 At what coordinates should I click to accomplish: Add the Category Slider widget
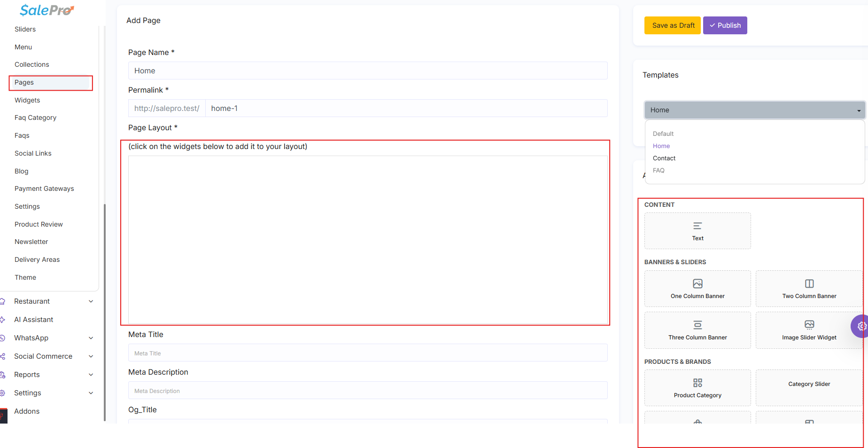[809, 388]
